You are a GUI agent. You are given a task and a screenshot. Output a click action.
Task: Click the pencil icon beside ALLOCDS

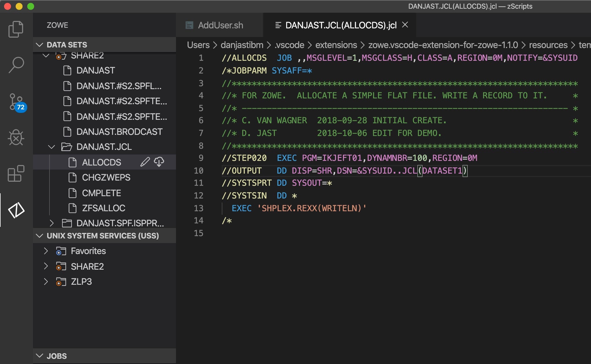click(145, 162)
